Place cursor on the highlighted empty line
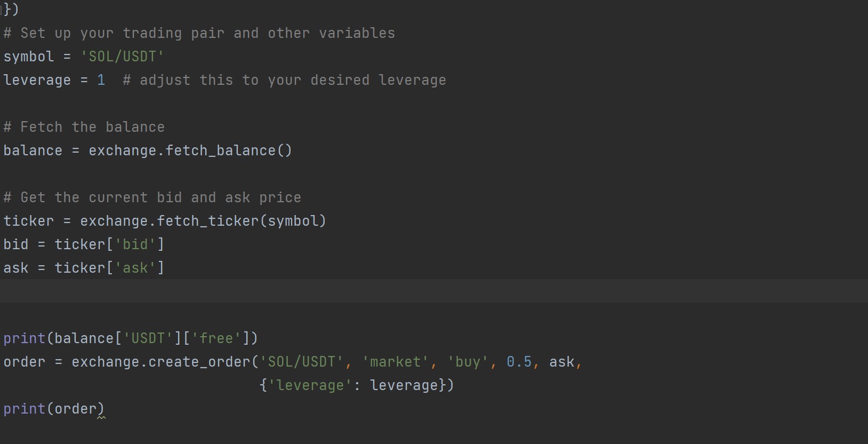The image size is (868, 444). [434, 291]
